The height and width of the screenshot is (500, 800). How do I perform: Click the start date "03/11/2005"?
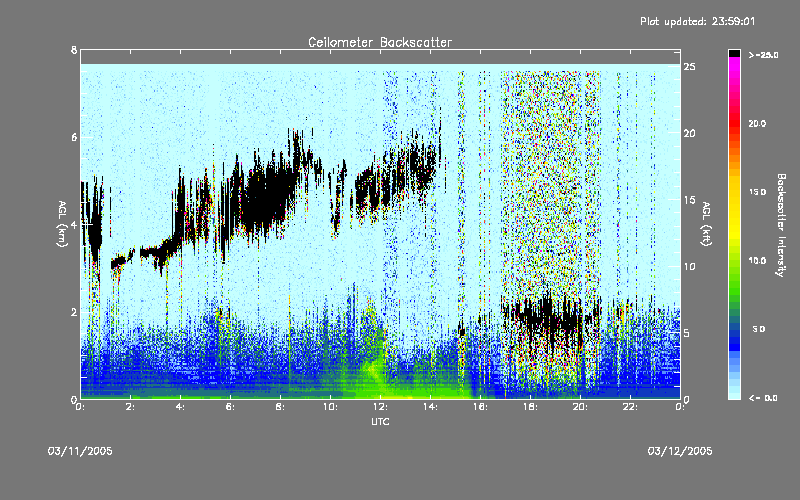coord(80,451)
